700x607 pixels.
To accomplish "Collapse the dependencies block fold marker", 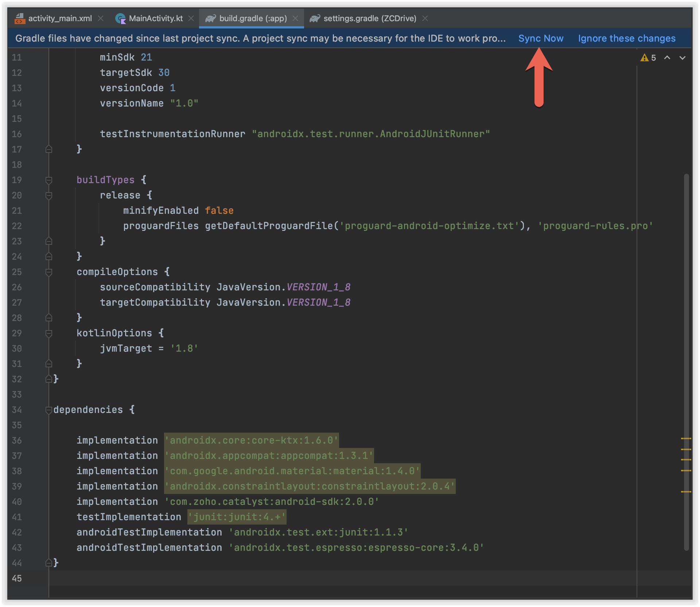I will (48, 410).
